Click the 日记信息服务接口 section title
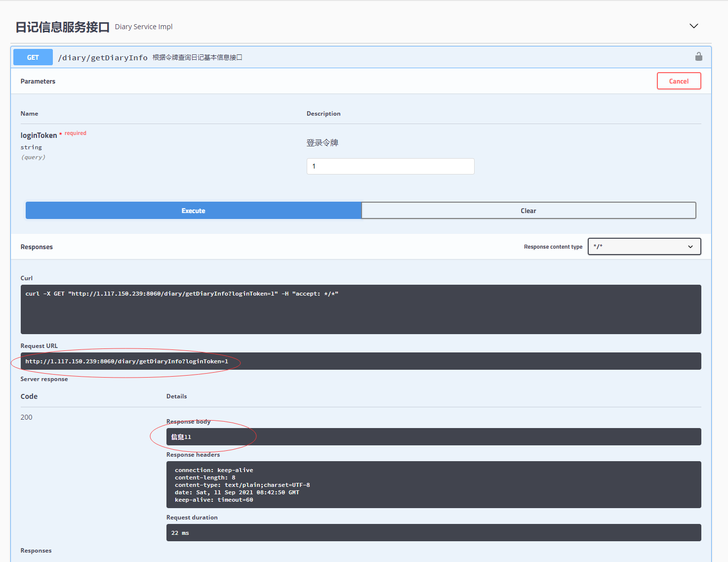The height and width of the screenshot is (562, 728). tap(62, 27)
